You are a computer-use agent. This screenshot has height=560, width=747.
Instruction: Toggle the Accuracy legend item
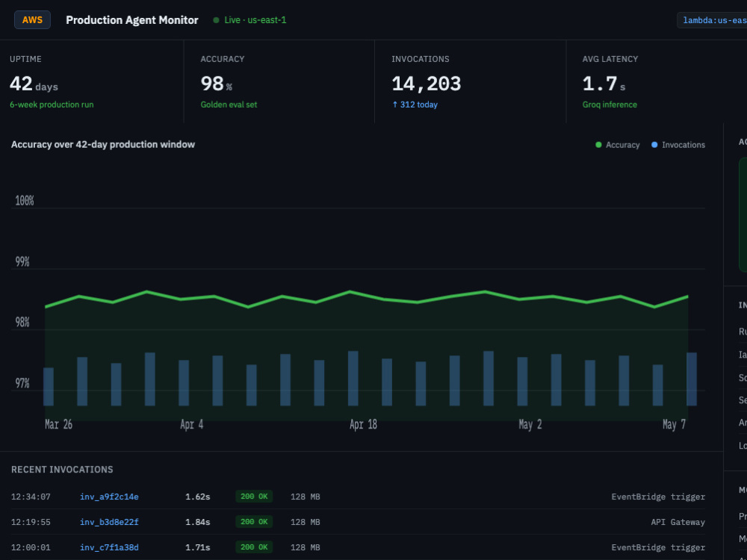pyautogui.click(x=618, y=145)
